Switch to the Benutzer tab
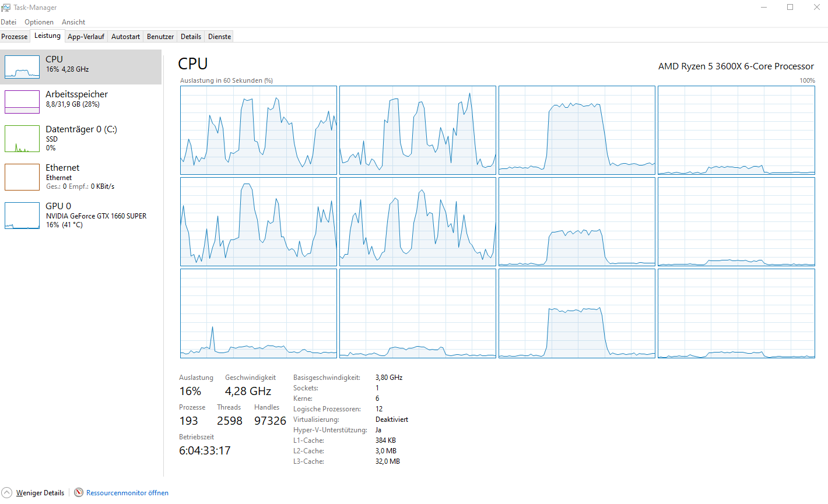 (160, 37)
